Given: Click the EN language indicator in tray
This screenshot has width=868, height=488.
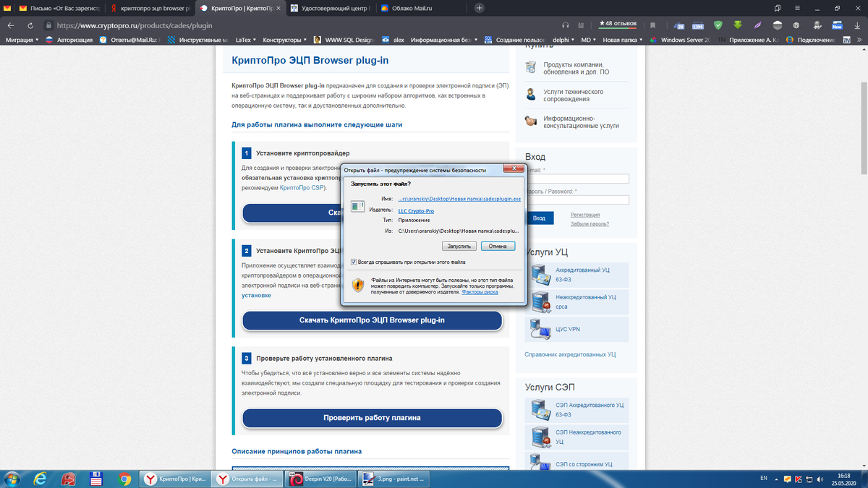Looking at the screenshot, I should pyautogui.click(x=764, y=479).
